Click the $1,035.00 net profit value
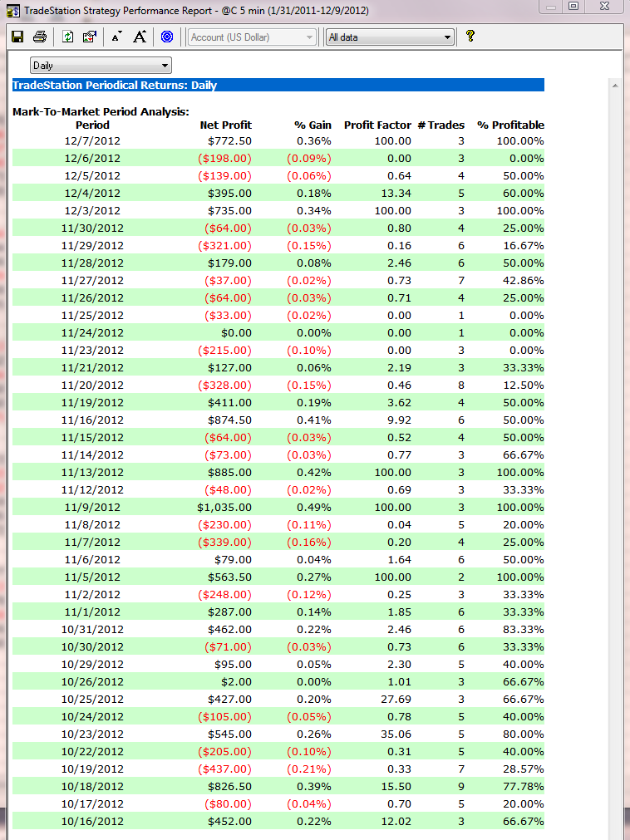Screen dimensions: 630x840 coord(224,507)
